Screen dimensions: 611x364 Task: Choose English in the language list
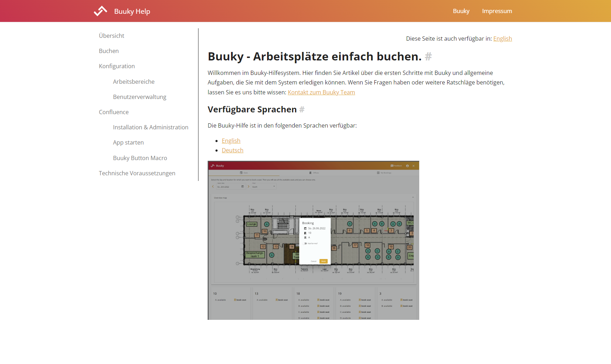[x=231, y=141]
